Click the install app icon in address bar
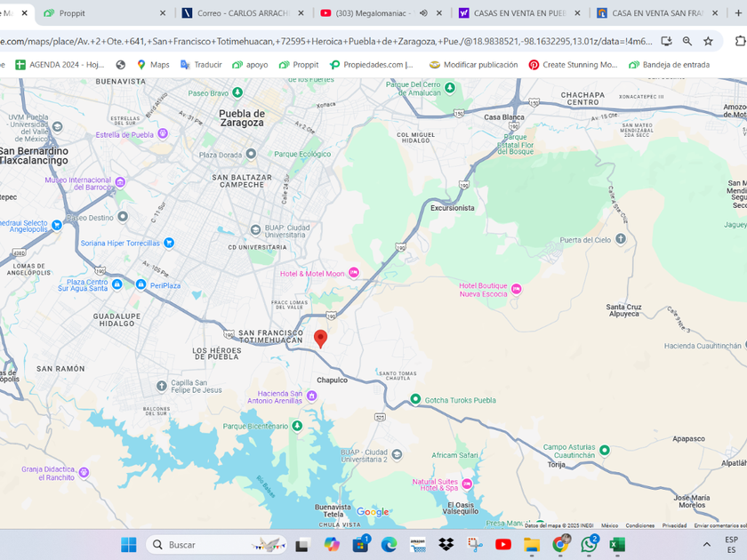The image size is (747, 560). tap(666, 42)
